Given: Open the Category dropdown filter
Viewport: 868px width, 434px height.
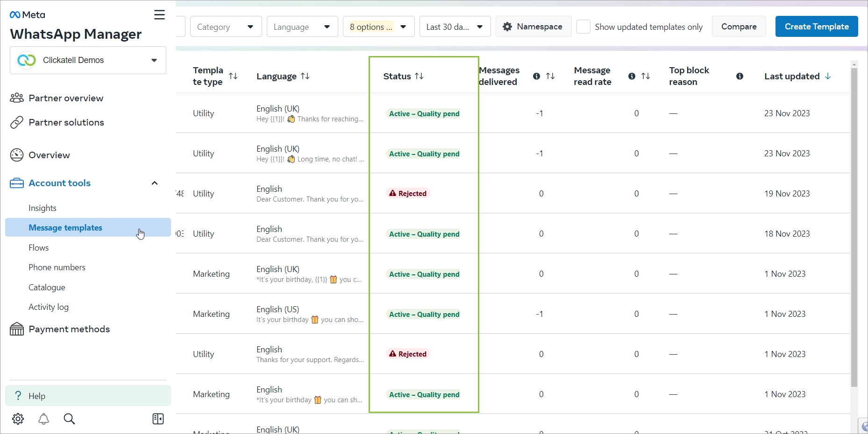Looking at the screenshot, I should click(x=226, y=27).
